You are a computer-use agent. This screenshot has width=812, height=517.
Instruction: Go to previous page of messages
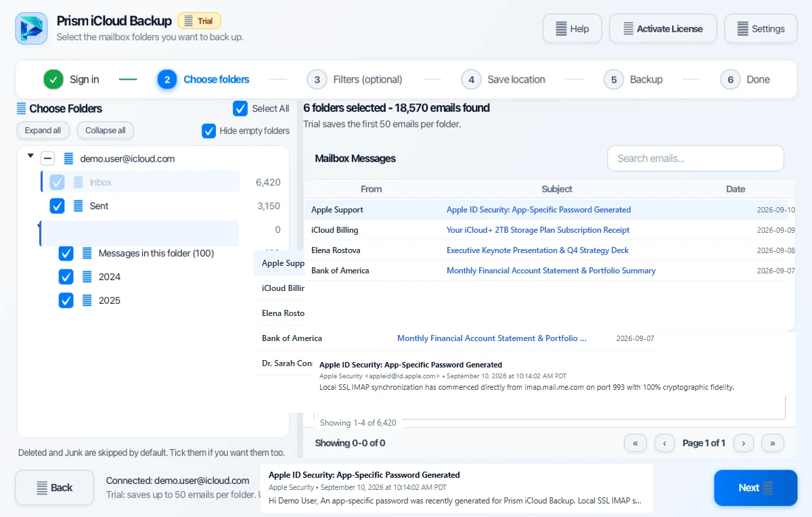click(664, 443)
